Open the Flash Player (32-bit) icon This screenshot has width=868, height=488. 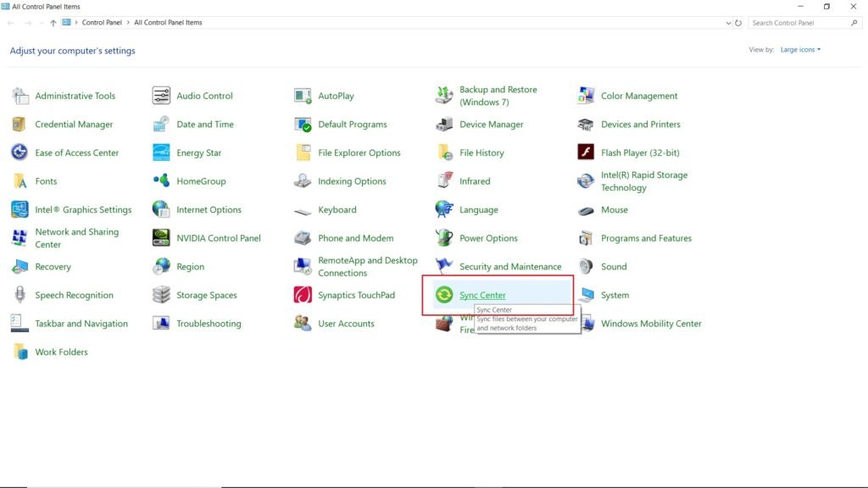tap(586, 152)
